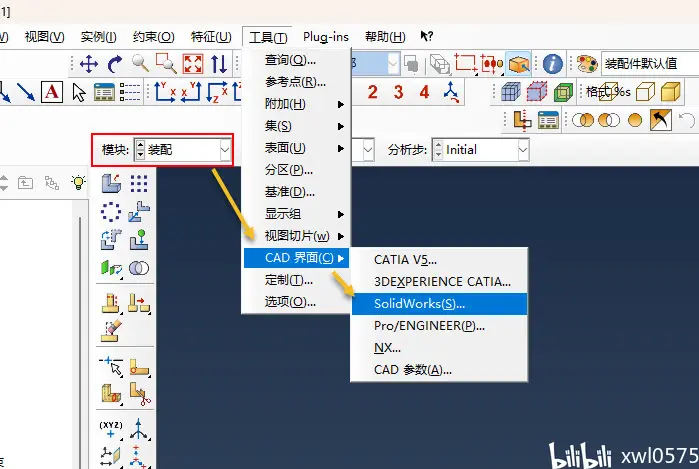Open the 分析步 dropdown showing Initial
The height and width of the screenshot is (469, 699).
click(481, 150)
